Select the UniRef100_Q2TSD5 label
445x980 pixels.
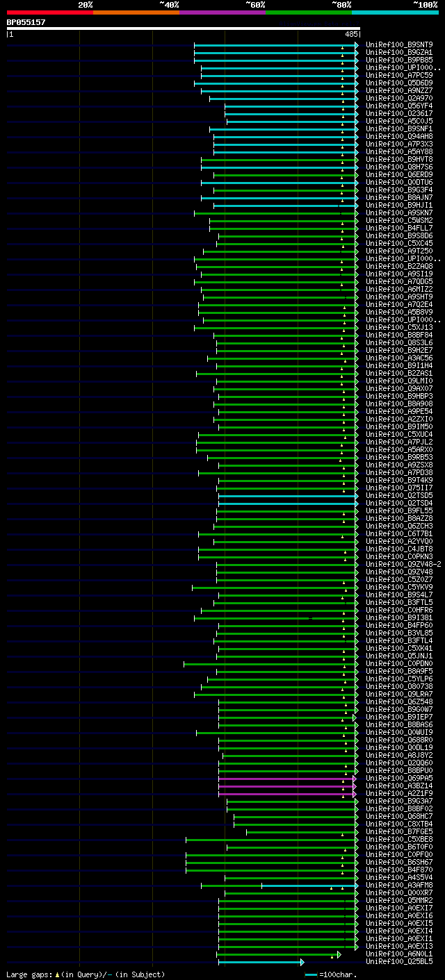tap(399, 496)
